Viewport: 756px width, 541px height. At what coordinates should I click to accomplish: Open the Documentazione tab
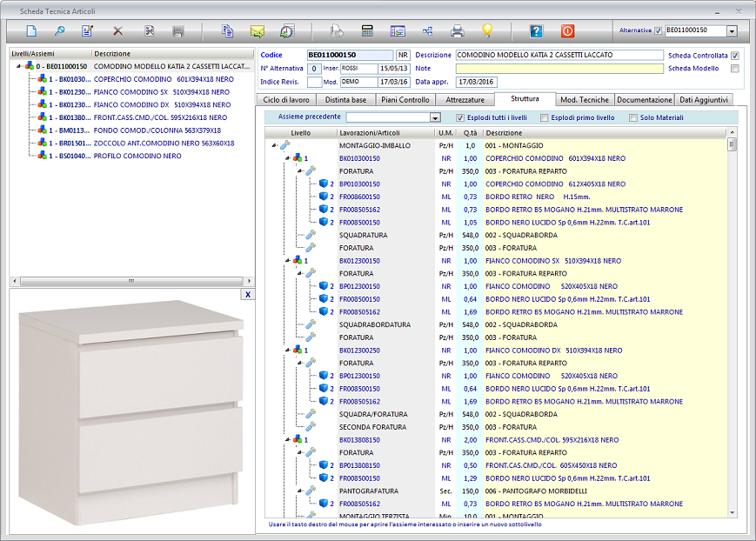coord(645,100)
